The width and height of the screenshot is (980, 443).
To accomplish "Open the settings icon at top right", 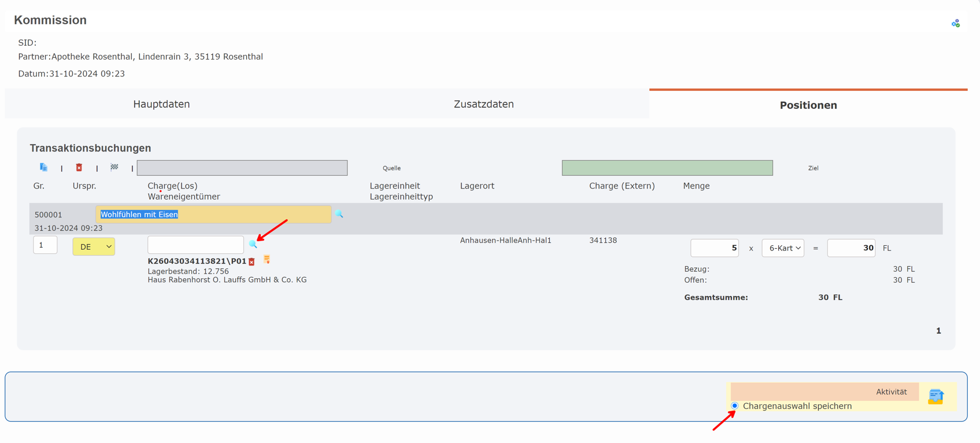I will coord(955,23).
